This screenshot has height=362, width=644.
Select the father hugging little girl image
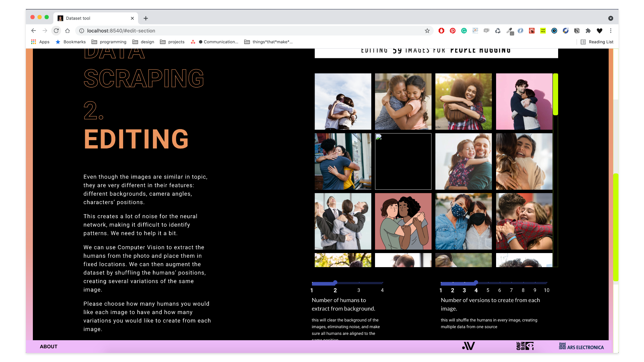point(464,162)
